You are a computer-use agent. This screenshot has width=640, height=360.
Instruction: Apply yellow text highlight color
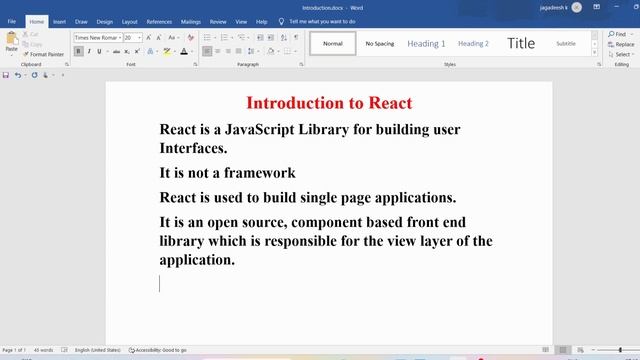click(167, 51)
